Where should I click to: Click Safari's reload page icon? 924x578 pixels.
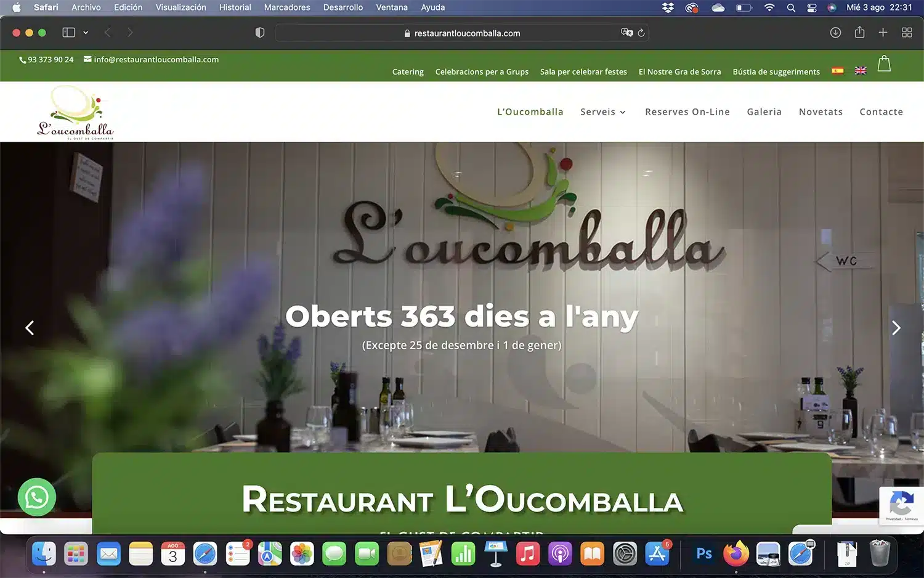click(641, 33)
